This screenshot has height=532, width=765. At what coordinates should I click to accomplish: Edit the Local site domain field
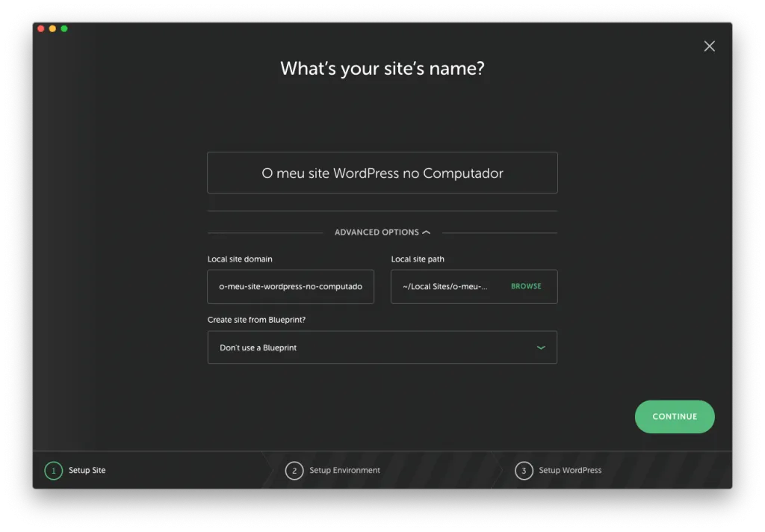pos(291,286)
